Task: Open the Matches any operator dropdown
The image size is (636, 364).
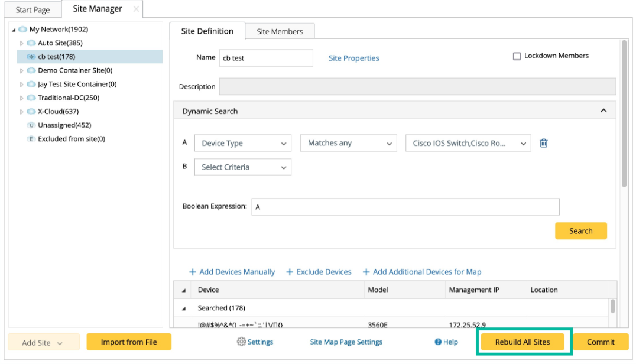Action: [348, 143]
